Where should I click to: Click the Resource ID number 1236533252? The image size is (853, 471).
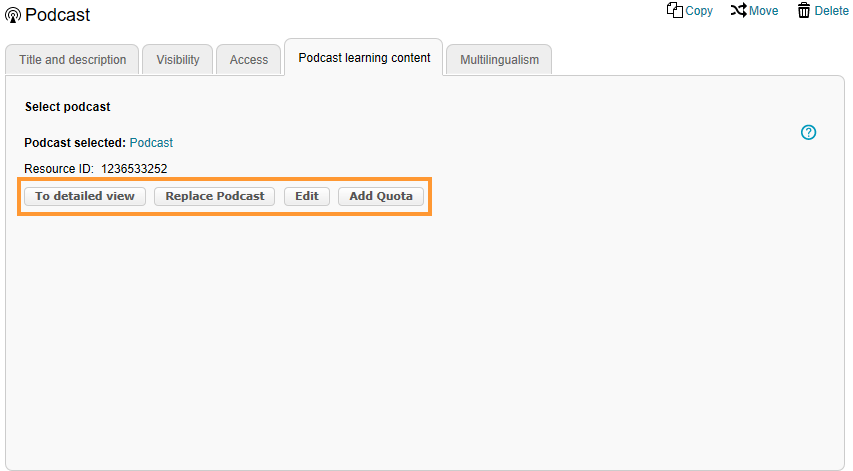pyautogui.click(x=134, y=169)
